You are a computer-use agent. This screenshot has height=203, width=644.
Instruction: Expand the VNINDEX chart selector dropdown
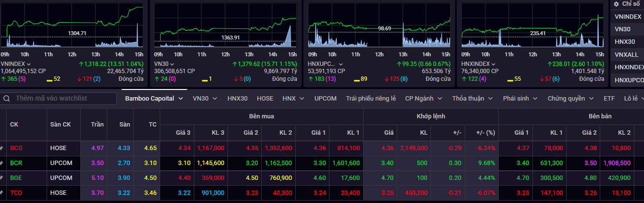pos(28,64)
